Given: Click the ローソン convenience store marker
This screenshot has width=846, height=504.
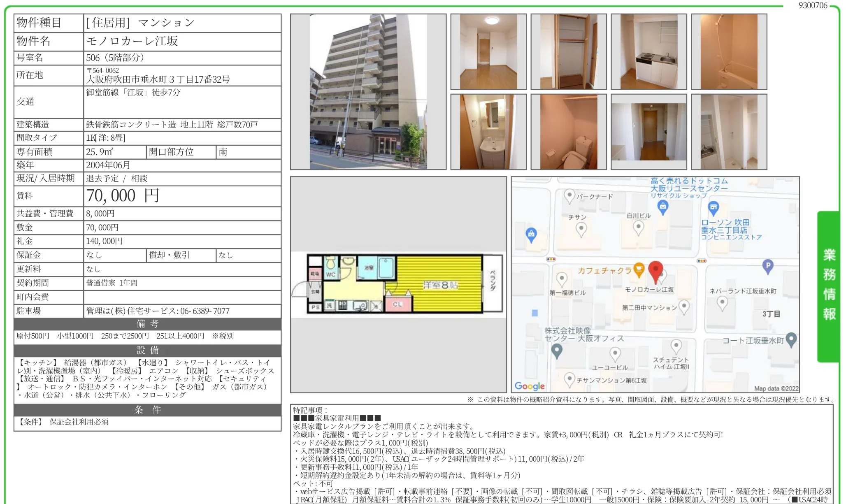Looking at the screenshot, I should (x=713, y=207).
